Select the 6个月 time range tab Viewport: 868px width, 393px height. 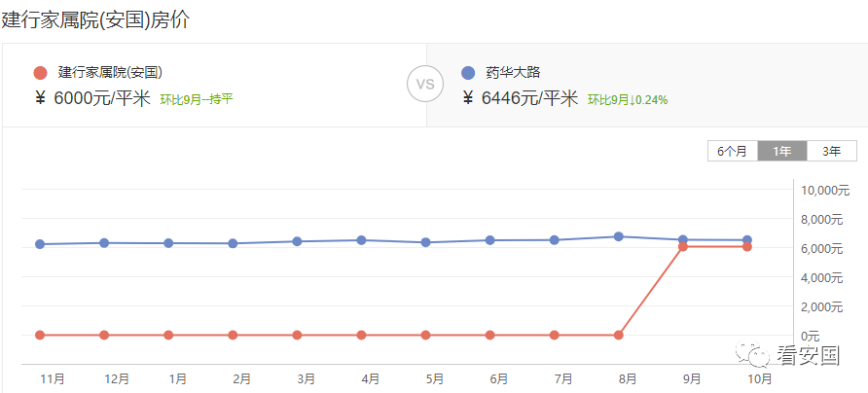point(733,151)
